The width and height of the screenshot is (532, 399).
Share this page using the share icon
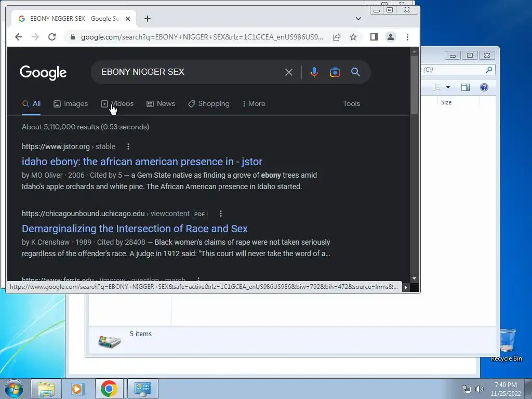[x=337, y=37]
